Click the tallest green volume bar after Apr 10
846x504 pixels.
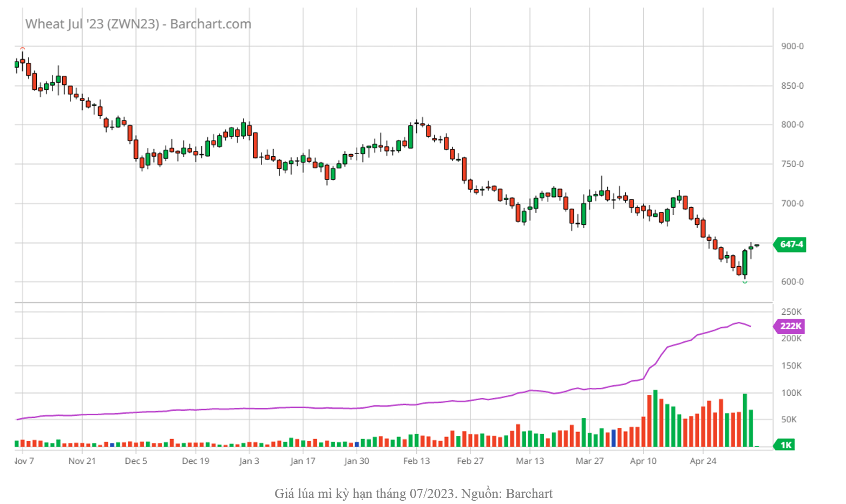point(655,418)
